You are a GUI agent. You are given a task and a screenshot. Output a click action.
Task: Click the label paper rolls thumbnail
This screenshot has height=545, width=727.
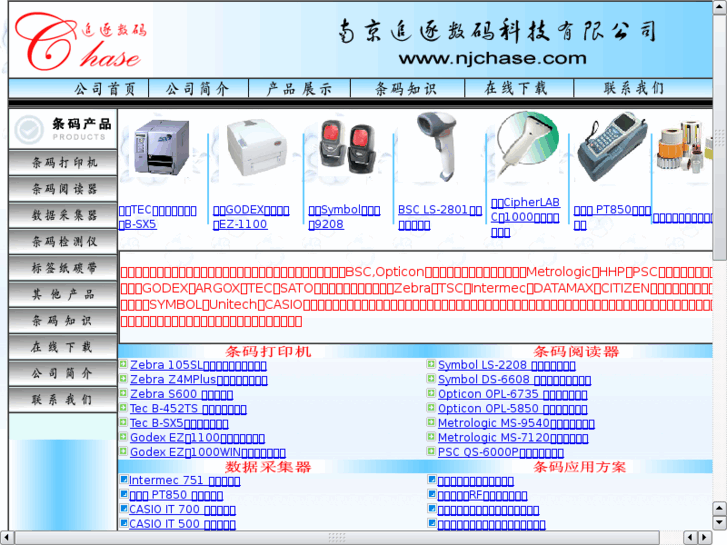(x=684, y=146)
